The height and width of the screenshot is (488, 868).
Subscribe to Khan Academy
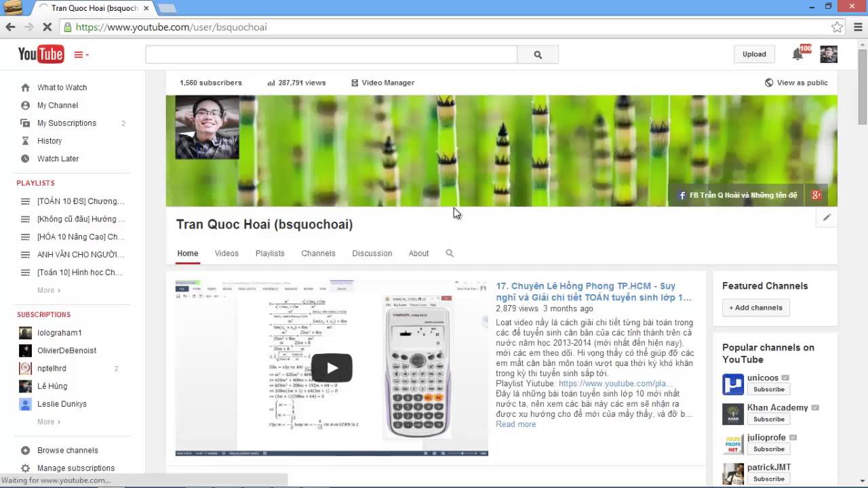click(x=768, y=419)
